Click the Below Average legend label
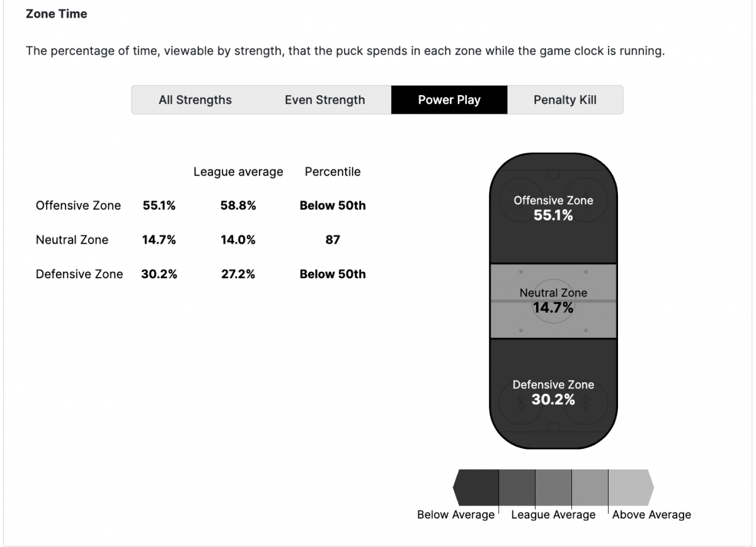 pos(455,515)
